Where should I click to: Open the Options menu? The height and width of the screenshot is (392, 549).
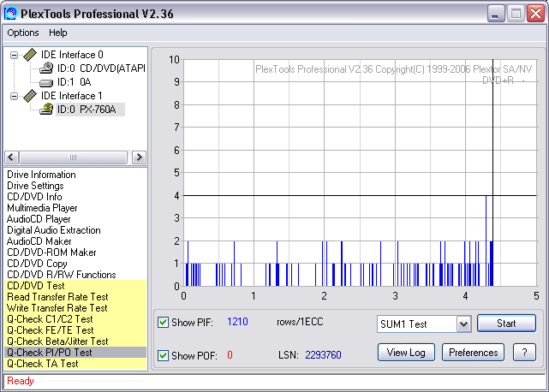pos(23,33)
